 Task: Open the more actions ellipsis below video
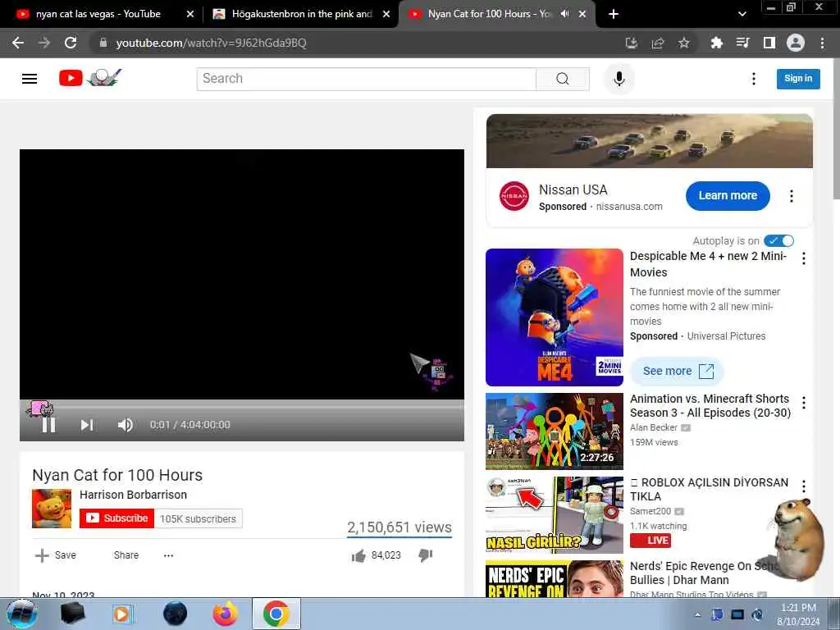pyautogui.click(x=168, y=555)
